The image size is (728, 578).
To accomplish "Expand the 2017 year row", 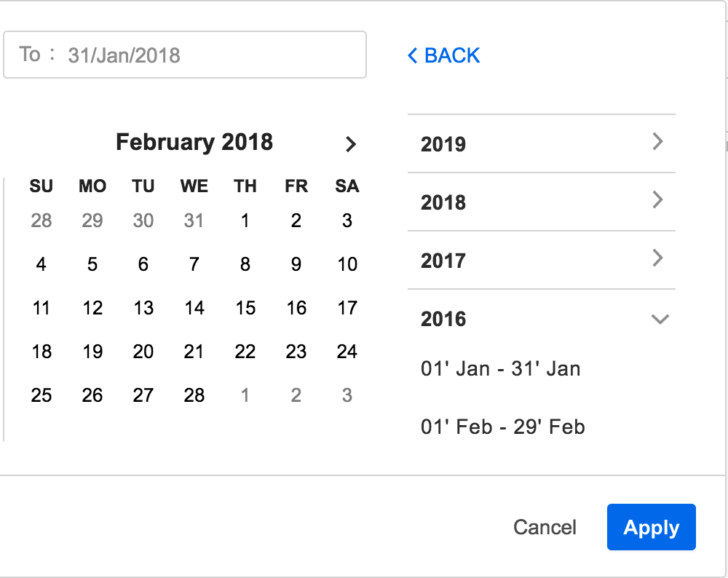I will (541, 260).
